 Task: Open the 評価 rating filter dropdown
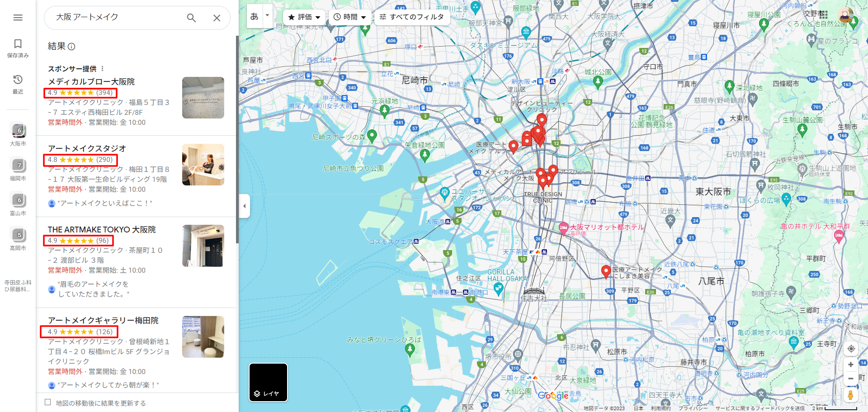pyautogui.click(x=304, y=17)
